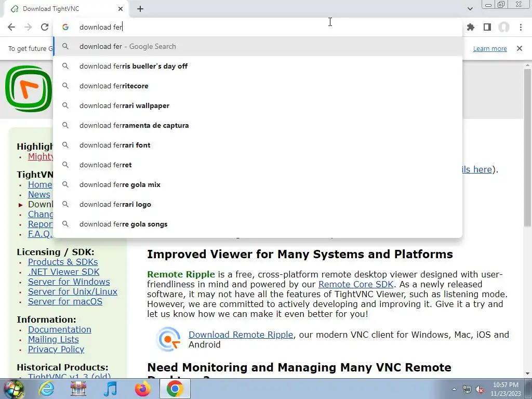The image size is (532, 399).
Task: Open the Home sidebar link
Action: point(40,184)
